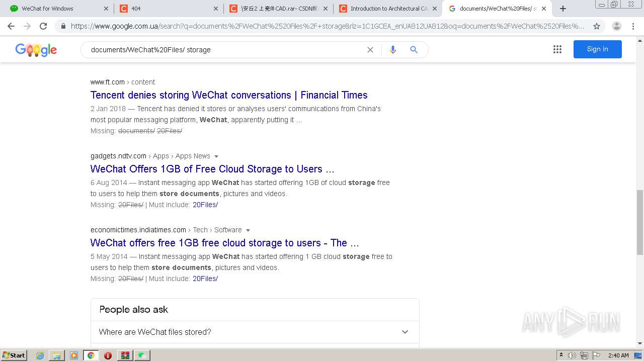This screenshot has width=644, height=362.
Task: Open Windows Explorer from the taskbar
Action: point(57,355)
